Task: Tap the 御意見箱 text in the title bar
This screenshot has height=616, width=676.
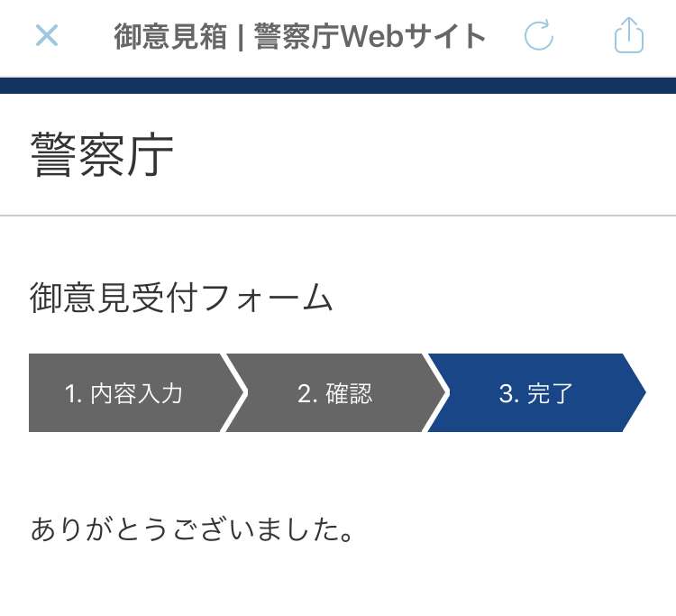Action: click(170, 37)
